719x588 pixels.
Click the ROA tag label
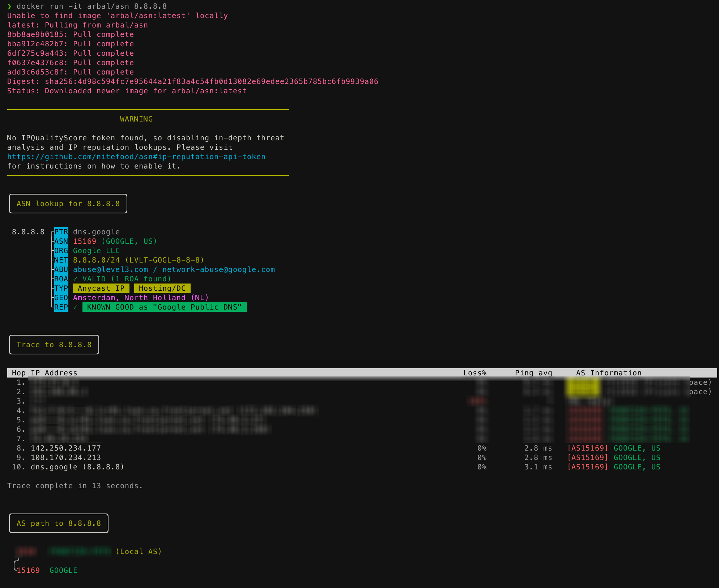61,279
